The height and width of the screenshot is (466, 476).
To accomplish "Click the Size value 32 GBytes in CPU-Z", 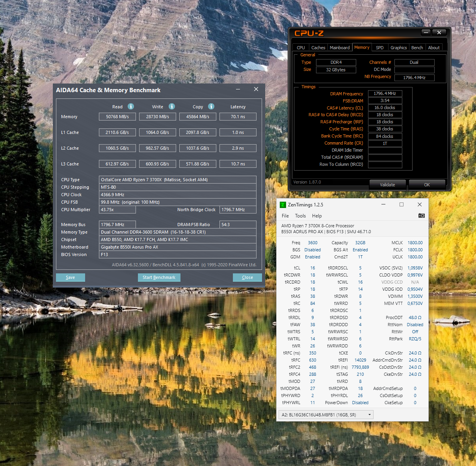I will coord(336,70).
